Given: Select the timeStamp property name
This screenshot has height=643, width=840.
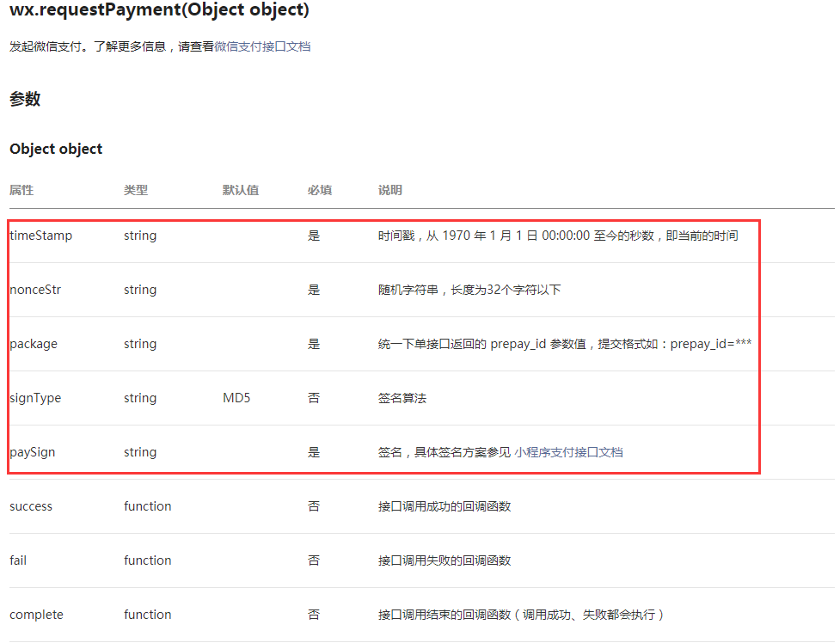Looking at the screenshot, I should click(40, 236).
